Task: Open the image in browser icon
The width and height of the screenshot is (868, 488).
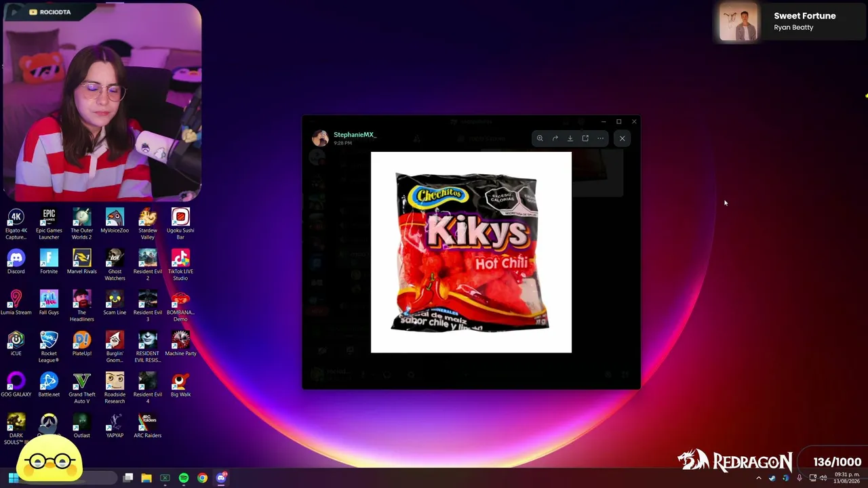Action: tap(585, 138)
